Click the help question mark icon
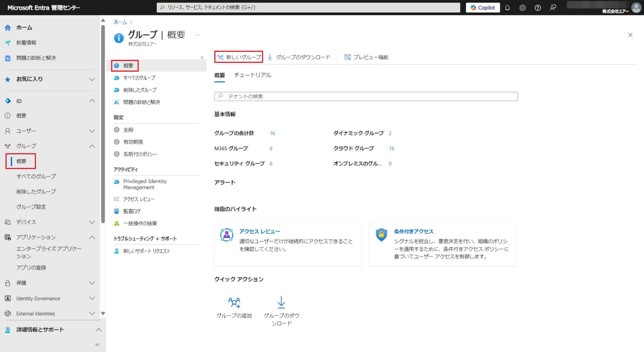This screenshot has width=644, height=352. 538,8
